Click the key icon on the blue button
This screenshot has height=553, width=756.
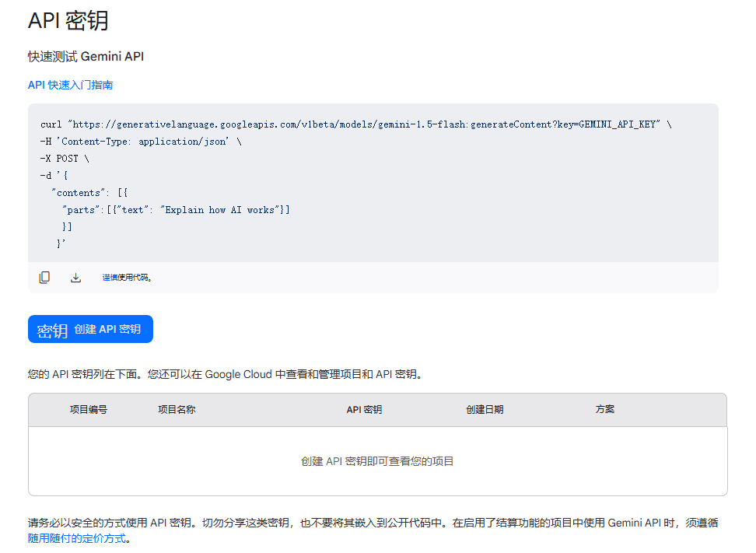(51, 328)
